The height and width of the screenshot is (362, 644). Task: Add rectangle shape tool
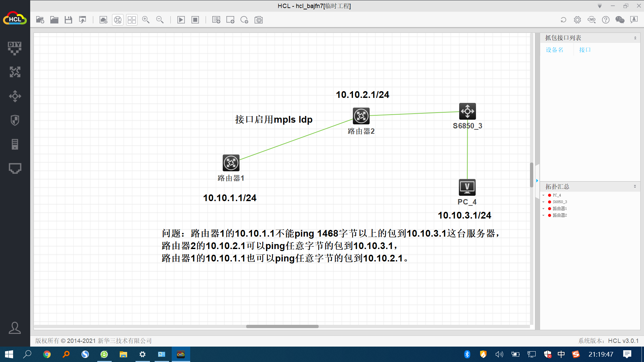(x=230, y=20)
